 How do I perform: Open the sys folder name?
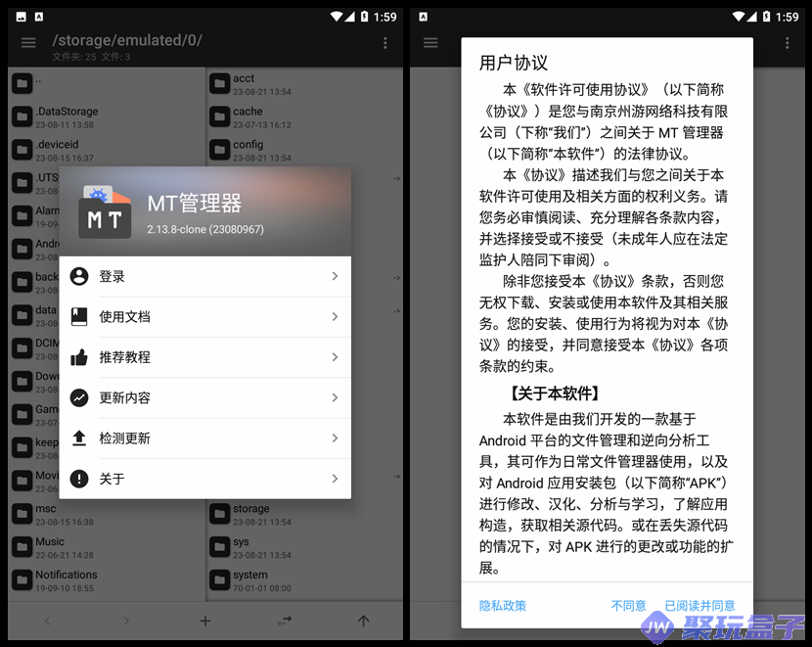click(241, 542)
